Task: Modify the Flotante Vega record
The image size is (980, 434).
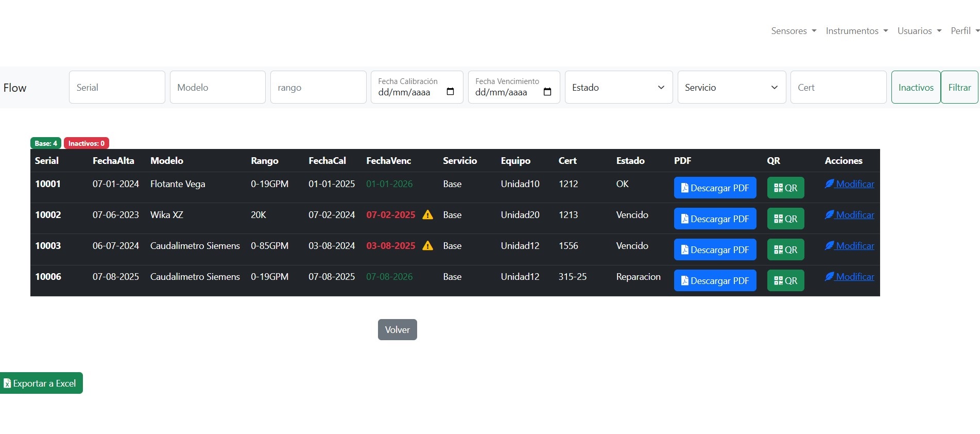Action: [x=849, y=184]
